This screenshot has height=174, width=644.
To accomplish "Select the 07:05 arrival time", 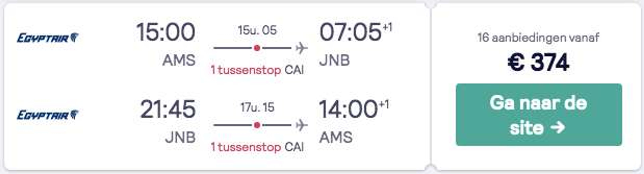I will coord(350,32).
